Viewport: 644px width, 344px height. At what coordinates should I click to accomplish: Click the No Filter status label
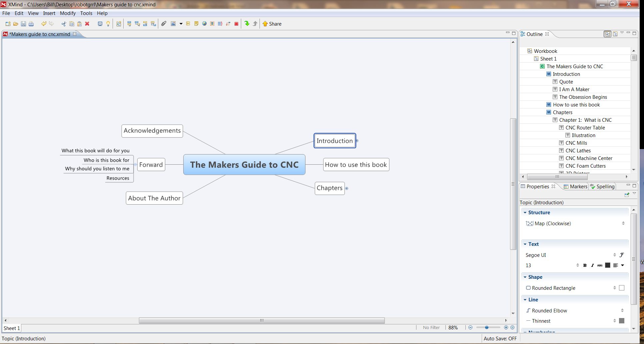click(x=431, y=328)
